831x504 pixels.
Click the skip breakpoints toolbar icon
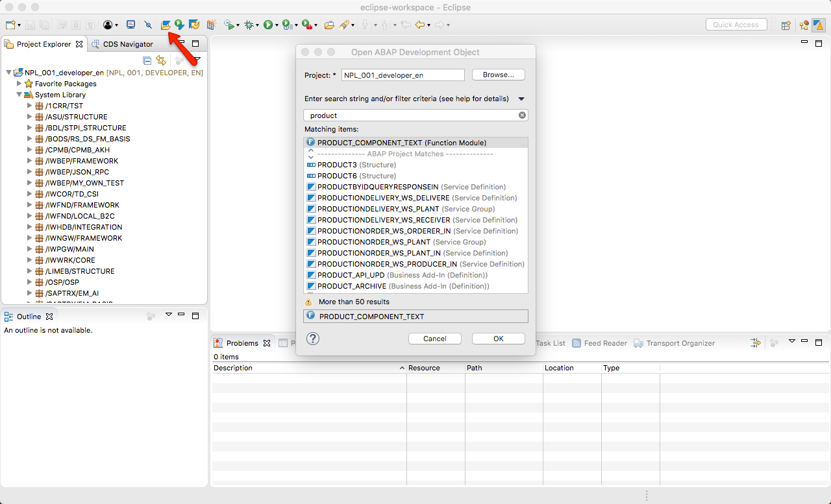point(148,25)
